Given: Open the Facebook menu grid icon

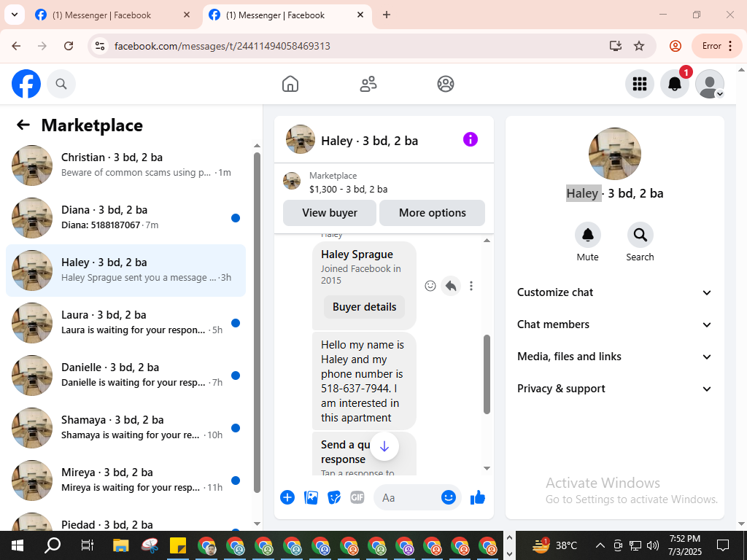Looking at the screenshot, I should click(x=639, y=84).
